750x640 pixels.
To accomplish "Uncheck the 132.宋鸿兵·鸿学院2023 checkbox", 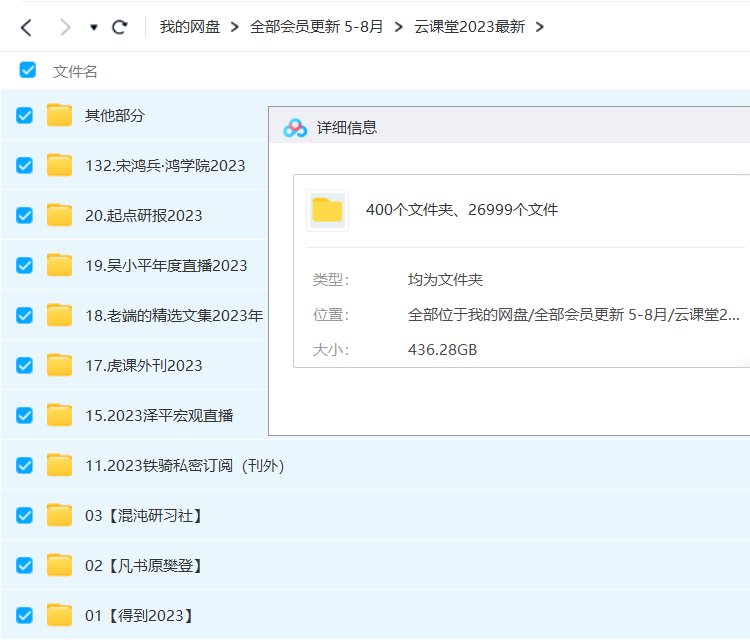I will (x=25, y=165).
